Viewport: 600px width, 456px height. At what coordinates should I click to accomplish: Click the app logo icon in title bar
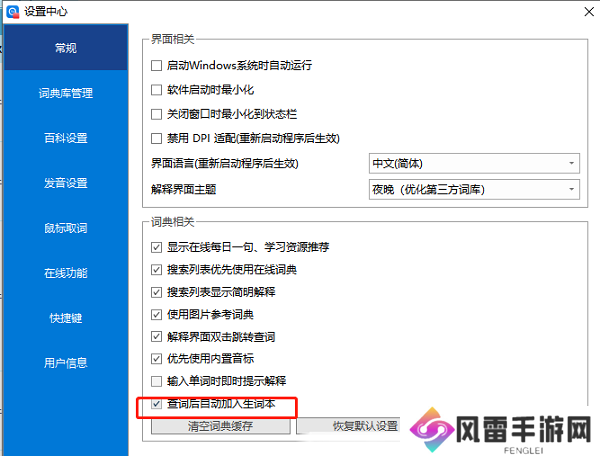pyautogui.click(x=13, y=11)
